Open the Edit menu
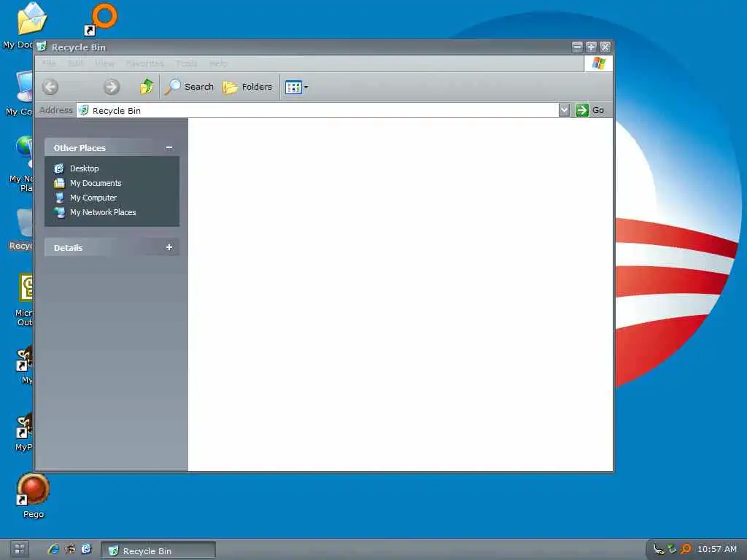This screenshot has height=560, width=747. (75, 63)
